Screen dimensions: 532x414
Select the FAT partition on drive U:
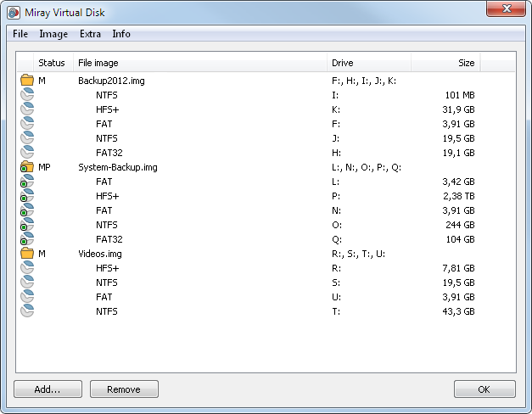(266, 297)
